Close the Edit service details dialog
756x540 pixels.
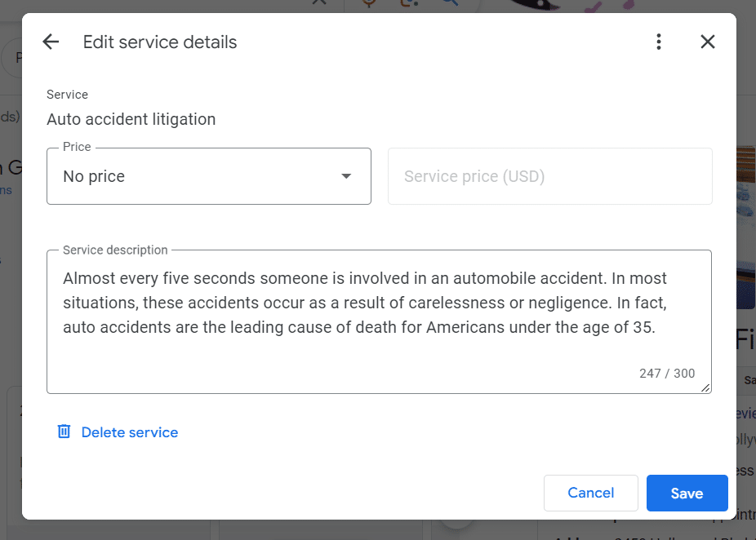708,42
